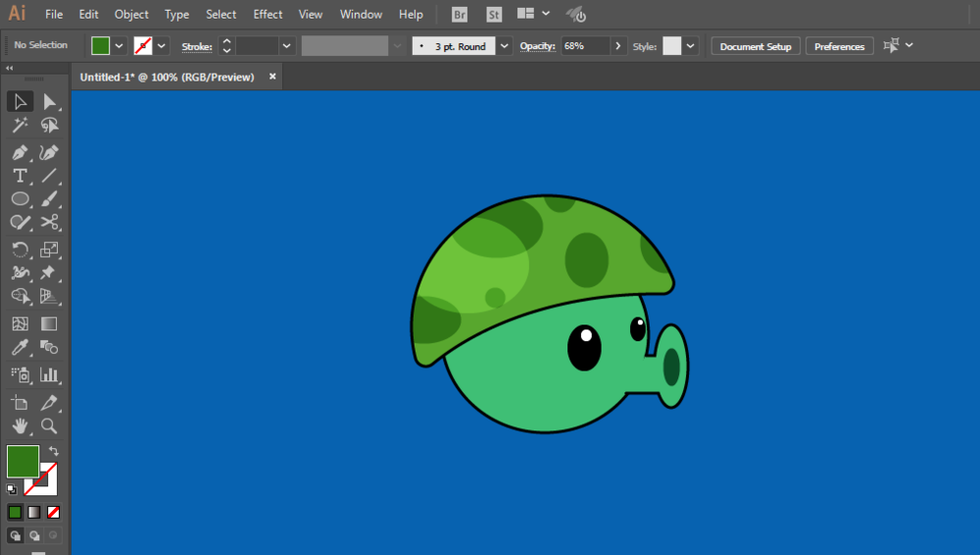
Task: Pick the Magic Wand tool
Action: click(x=19, y=126)
